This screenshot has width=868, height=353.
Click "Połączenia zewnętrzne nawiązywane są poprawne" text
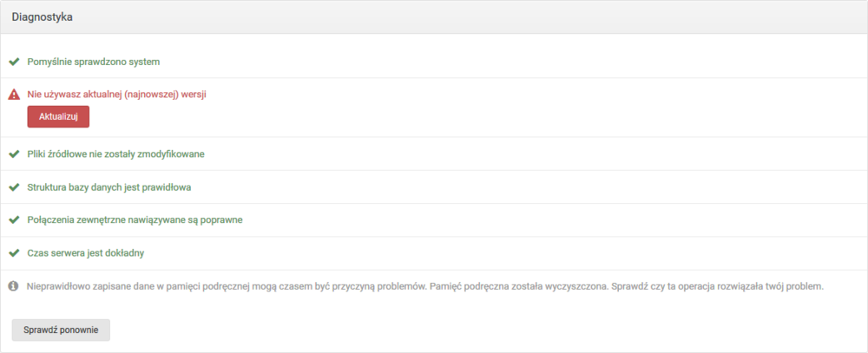[x=135, y=220]
